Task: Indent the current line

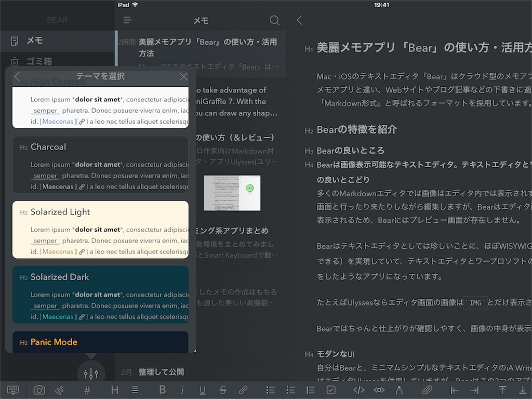Action: coord(475,390)
